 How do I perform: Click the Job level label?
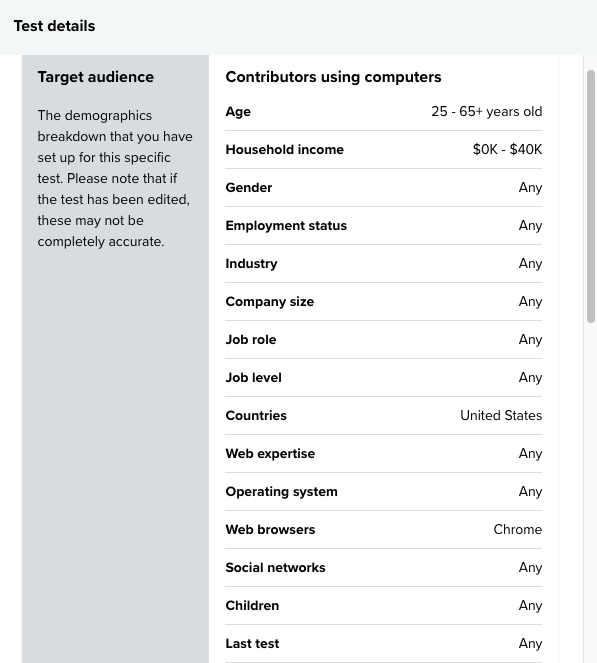[253, 378]
